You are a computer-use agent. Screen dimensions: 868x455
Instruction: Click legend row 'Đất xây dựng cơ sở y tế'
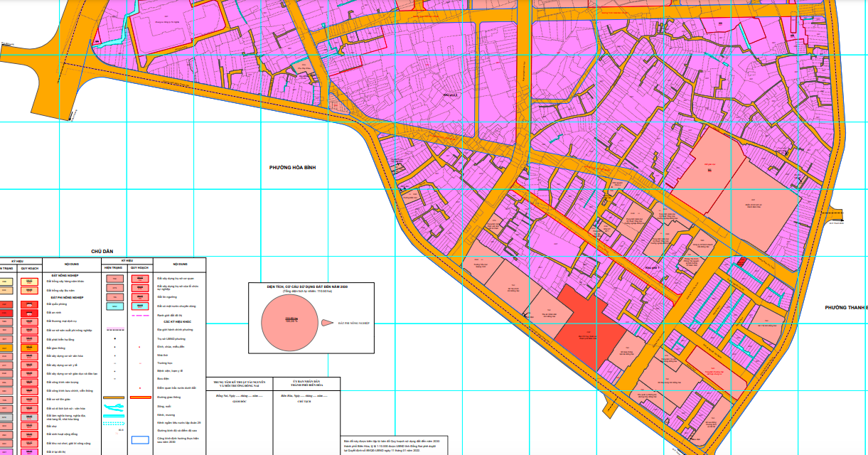tap(62, 365)
